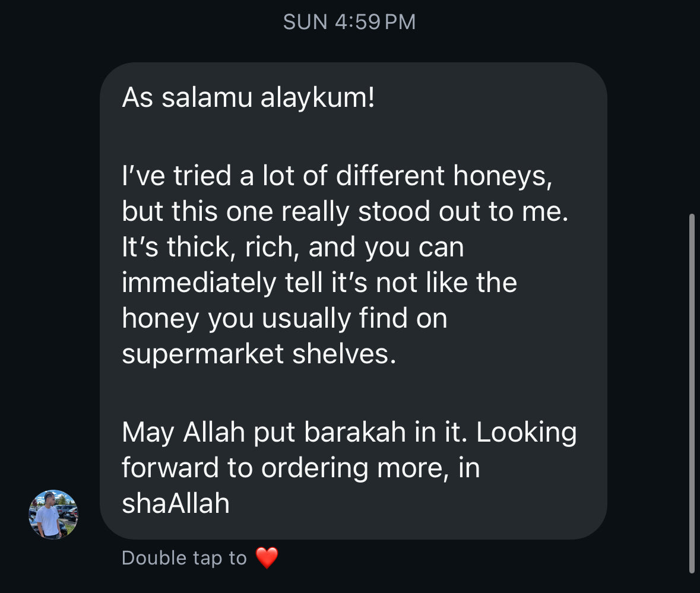Click the word "Looking" in the message

tap(527, 433)
